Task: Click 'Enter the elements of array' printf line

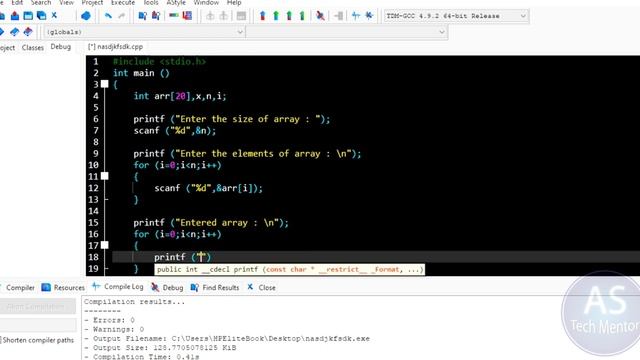Action: pos(247,154)
